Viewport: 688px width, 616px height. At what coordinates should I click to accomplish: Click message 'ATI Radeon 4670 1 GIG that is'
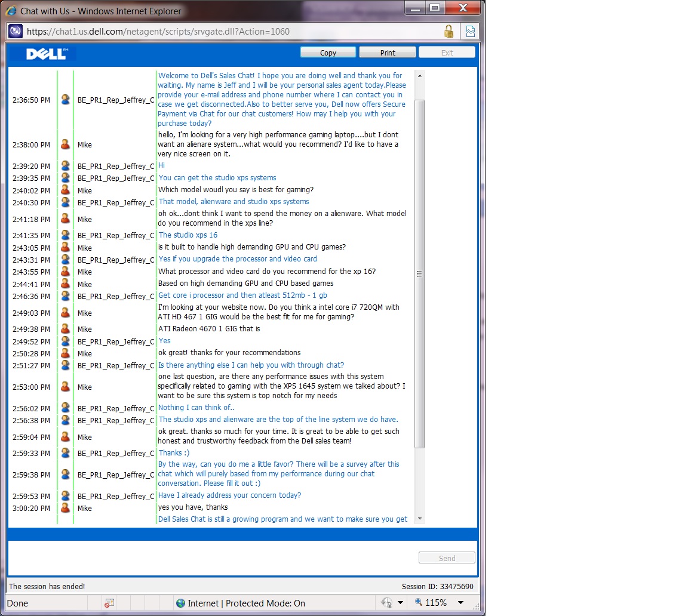(x=209, y=329)
